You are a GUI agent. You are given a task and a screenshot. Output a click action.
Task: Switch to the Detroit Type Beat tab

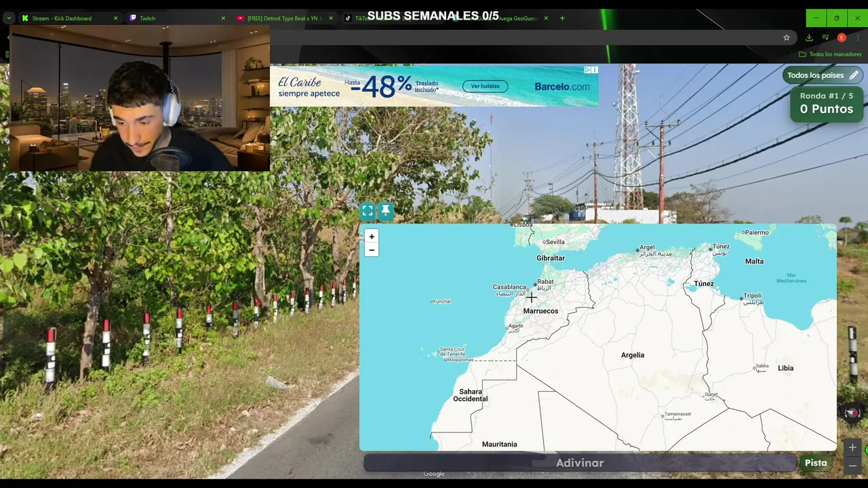tap(283, 18)
